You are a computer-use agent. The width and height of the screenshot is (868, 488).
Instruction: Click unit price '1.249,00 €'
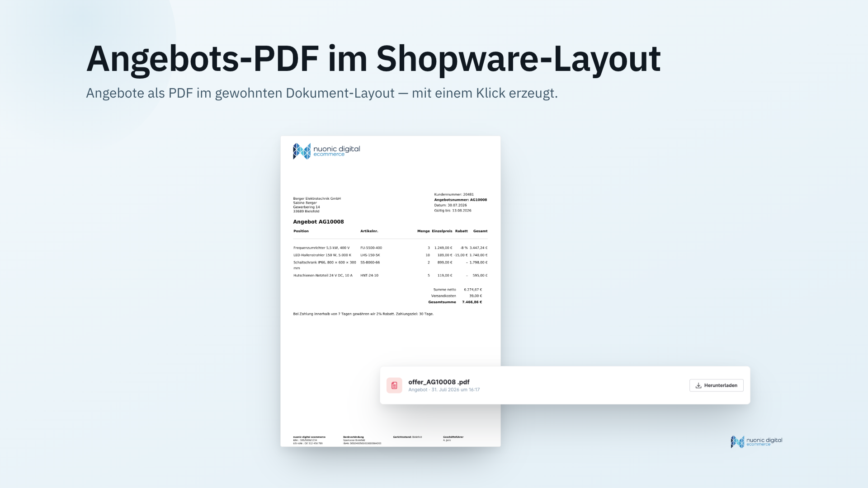[443, 248]
